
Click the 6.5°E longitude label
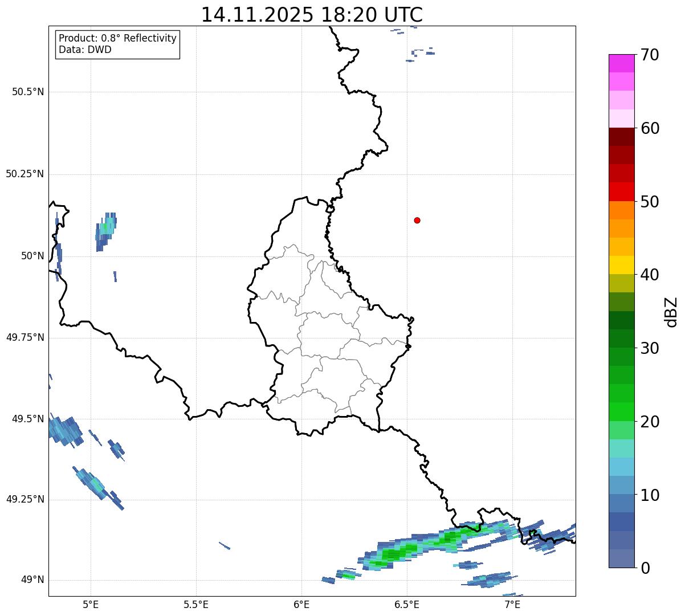click(407, 604)
